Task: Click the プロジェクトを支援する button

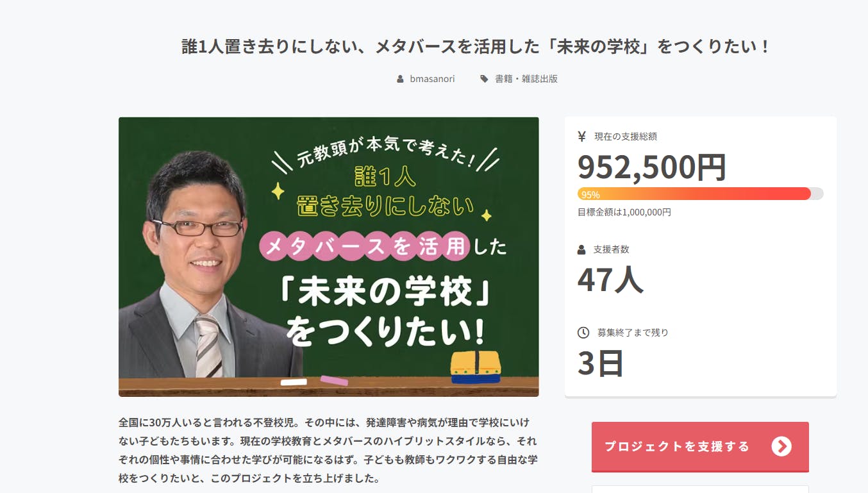Action: point(700,447)
